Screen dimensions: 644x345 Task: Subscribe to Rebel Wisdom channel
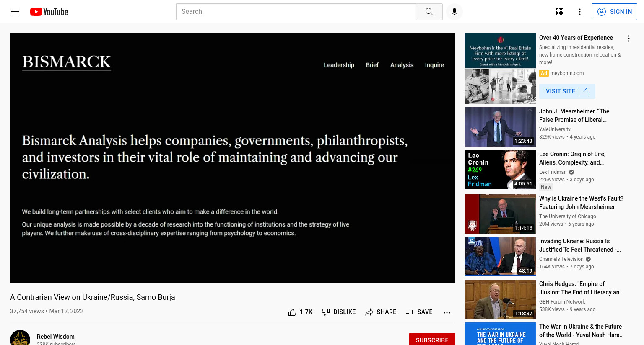click(x=432, y=340)
